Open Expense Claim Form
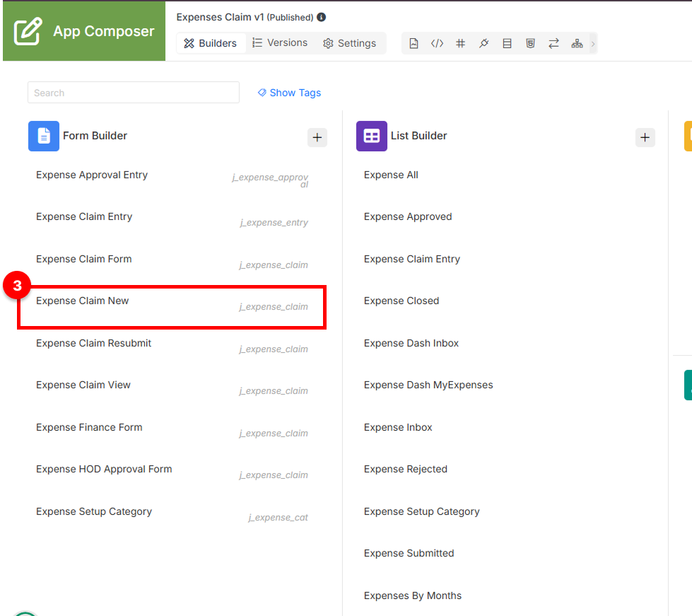The height and width of the screenshot is (616, 692). (x=84, y=259)
